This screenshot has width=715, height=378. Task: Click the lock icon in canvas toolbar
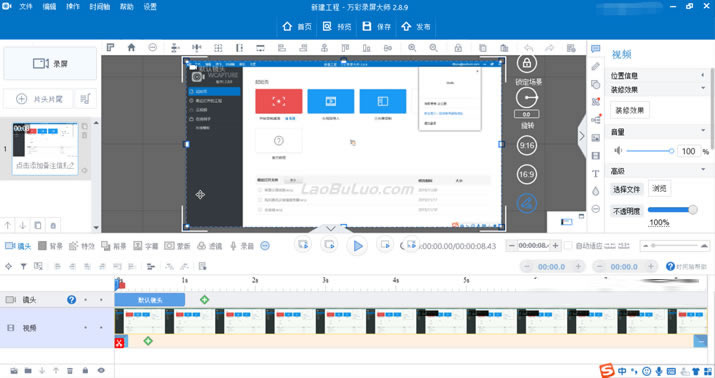pos(458,48)
